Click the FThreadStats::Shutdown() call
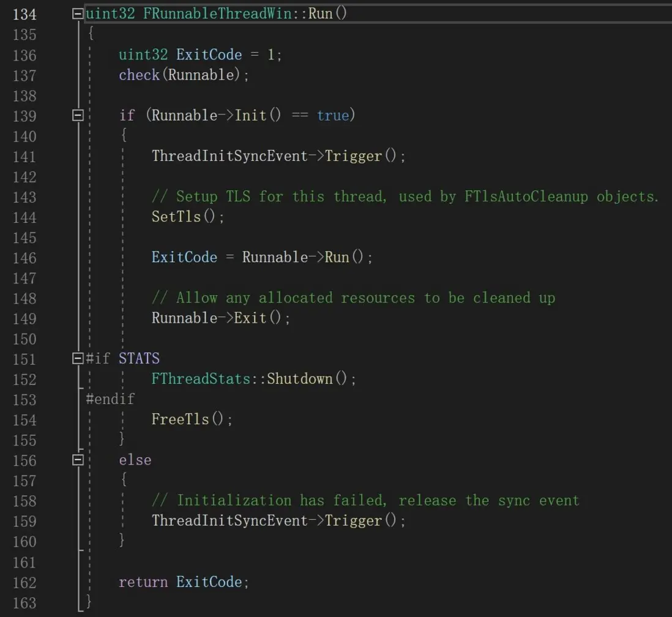The width and height of the screenshot is (672, 617). coord(253,379)
